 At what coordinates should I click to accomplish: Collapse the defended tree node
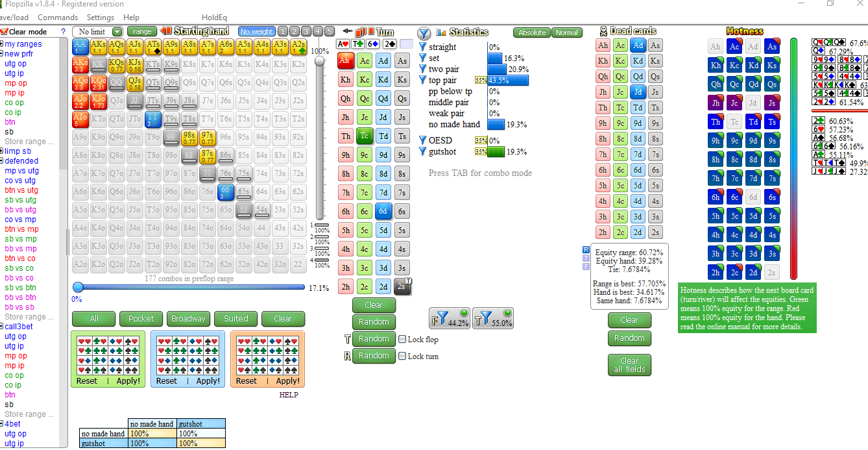[x=2, y=161]
